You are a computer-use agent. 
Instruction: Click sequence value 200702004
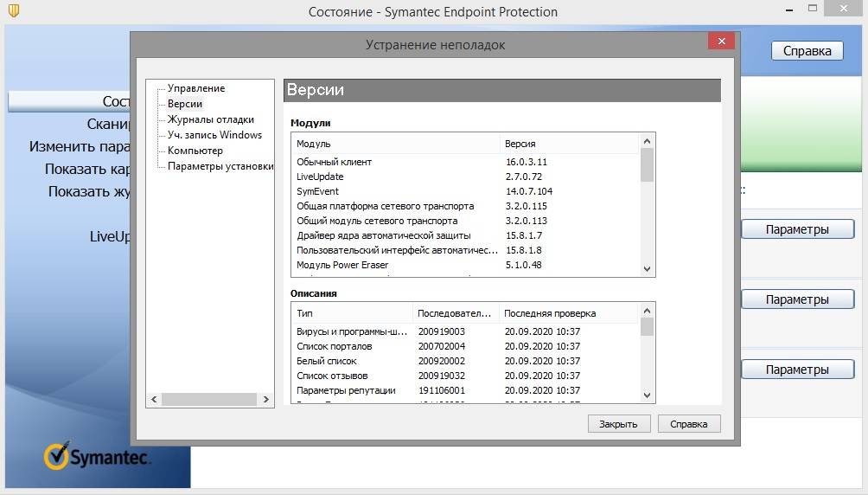442,346
